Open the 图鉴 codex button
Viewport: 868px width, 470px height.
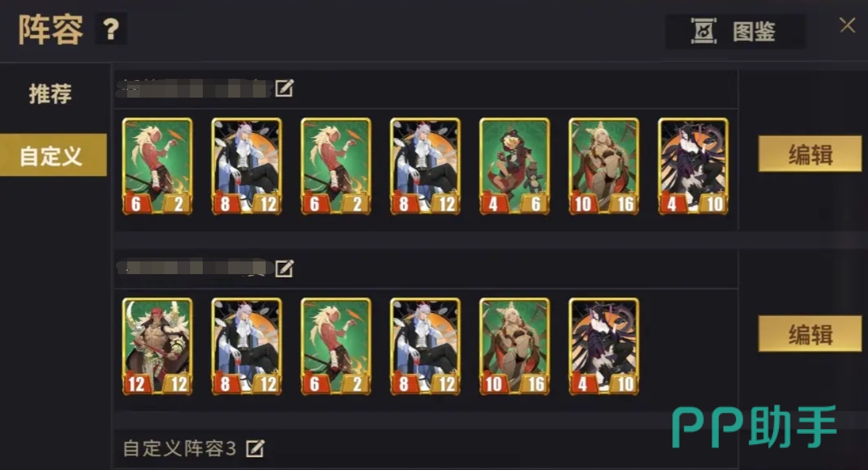(x=735, y=31)
